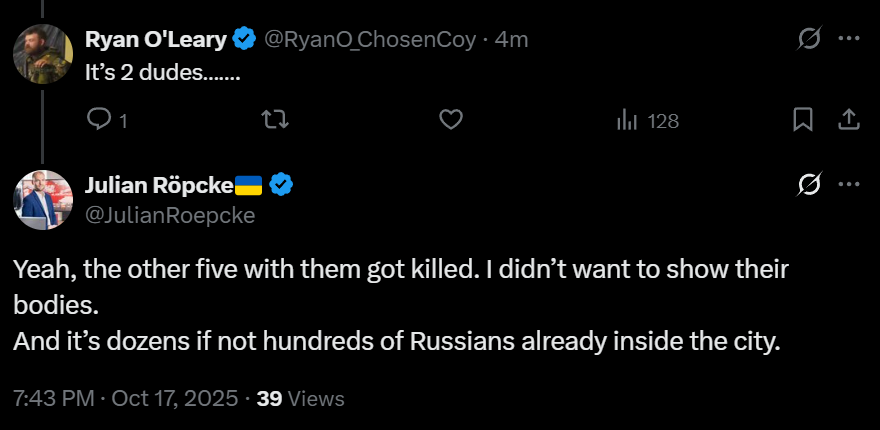Like the "It's 2 dudes" tweet
This screenshot has width=880, height=430.
451,120
